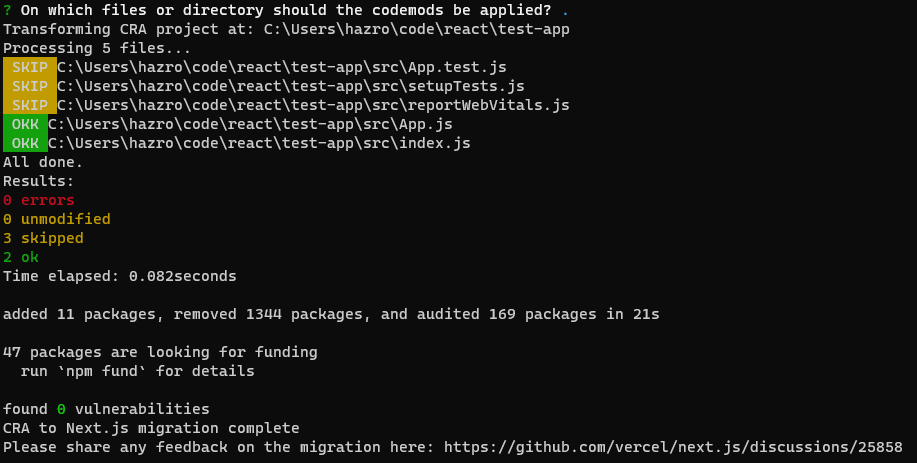Click the green question mark prompt symbol
Viewport: 917px width, 463px height.
7,10
